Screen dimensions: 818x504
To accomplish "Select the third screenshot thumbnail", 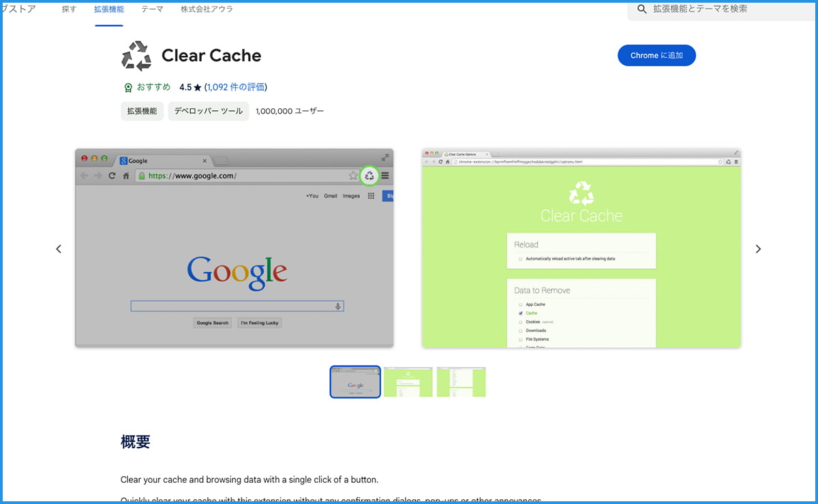I will click(x=461, y=382).
